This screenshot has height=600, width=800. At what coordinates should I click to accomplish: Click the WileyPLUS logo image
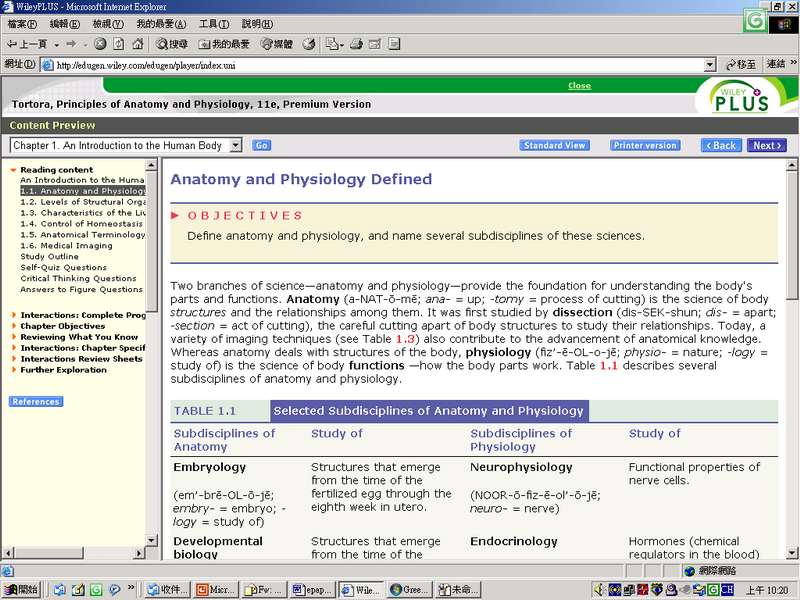tap(741, 97)
